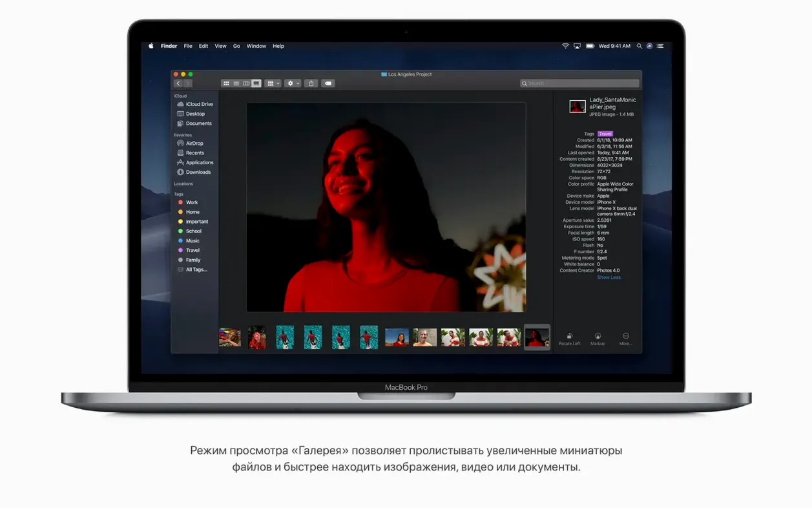Viewport: 812px width, 508px height.
Task: Select the red Work tag in the sidebar
Action: tap(188, 202)
